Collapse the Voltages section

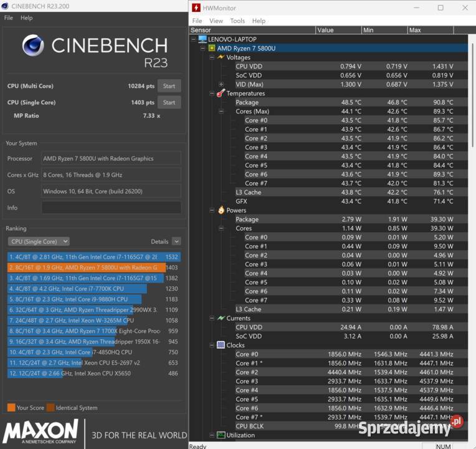[212, 57]
